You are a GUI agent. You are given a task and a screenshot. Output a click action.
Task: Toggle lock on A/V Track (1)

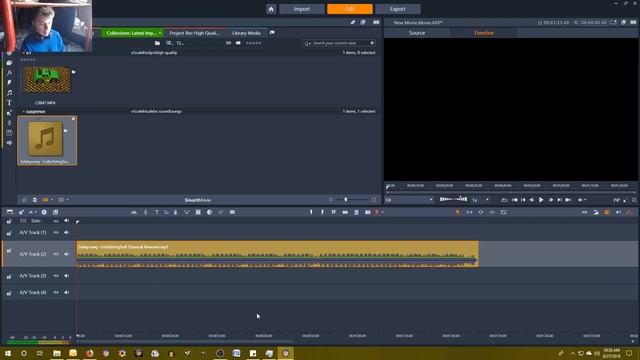(9, 233)
